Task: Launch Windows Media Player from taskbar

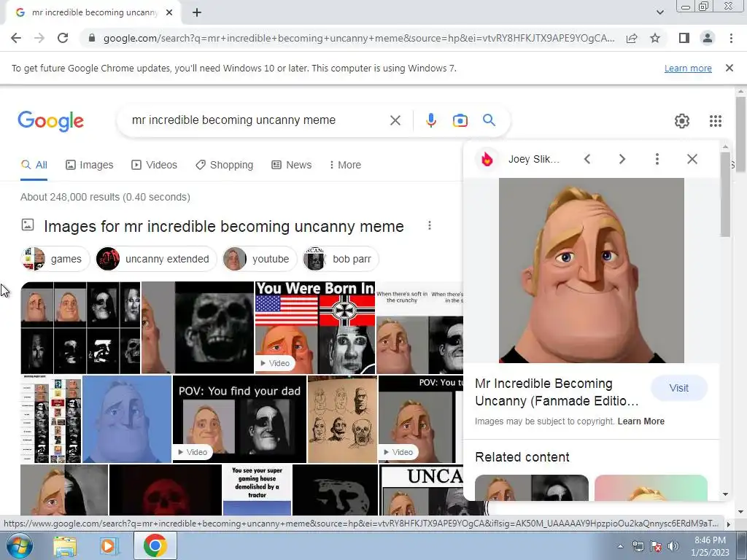Action: click(108, 546)
